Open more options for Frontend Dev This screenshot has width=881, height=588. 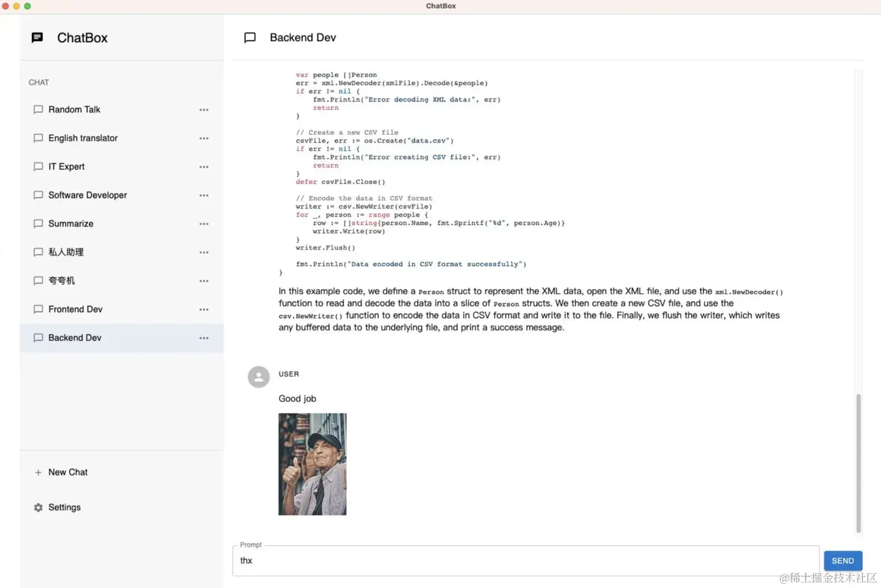(x=204, y=310)
